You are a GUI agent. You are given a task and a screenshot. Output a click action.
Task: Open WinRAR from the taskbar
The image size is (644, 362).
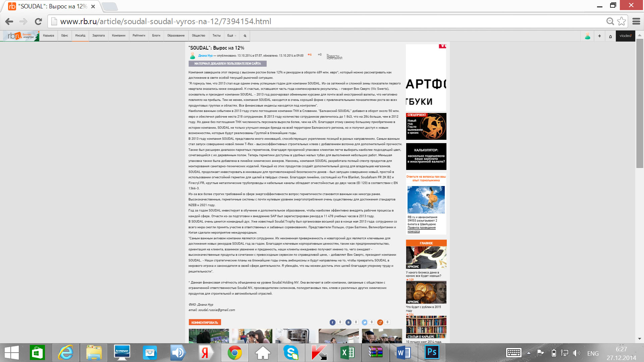(375, 353)
